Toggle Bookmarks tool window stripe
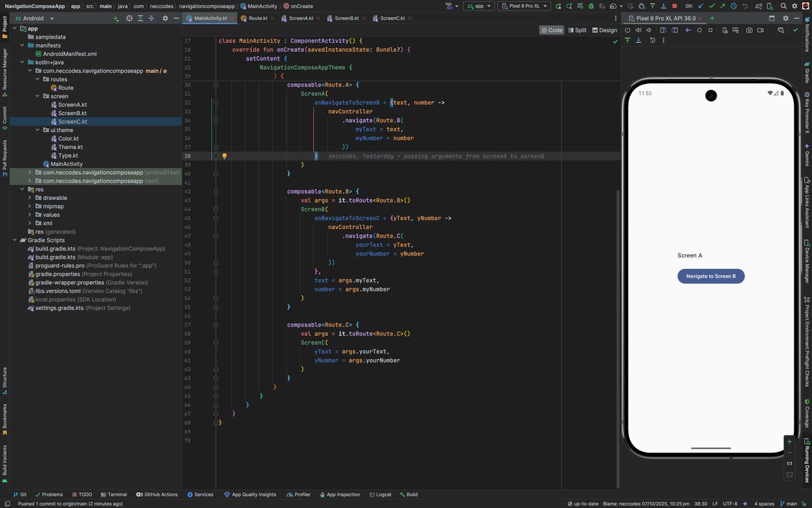The image size is (812, 508). [x=5, y=419]
